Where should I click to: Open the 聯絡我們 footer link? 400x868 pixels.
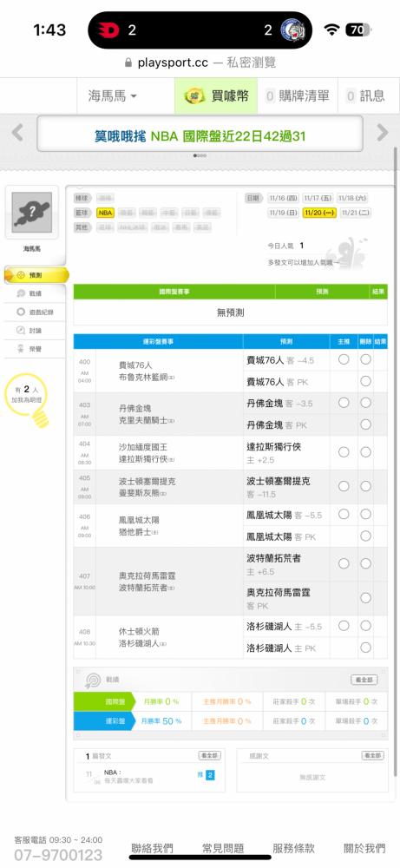pos(152,849)
